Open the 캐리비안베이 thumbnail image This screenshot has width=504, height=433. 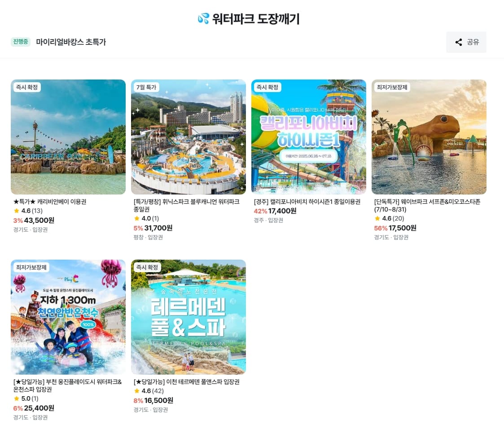pos(68,137)
